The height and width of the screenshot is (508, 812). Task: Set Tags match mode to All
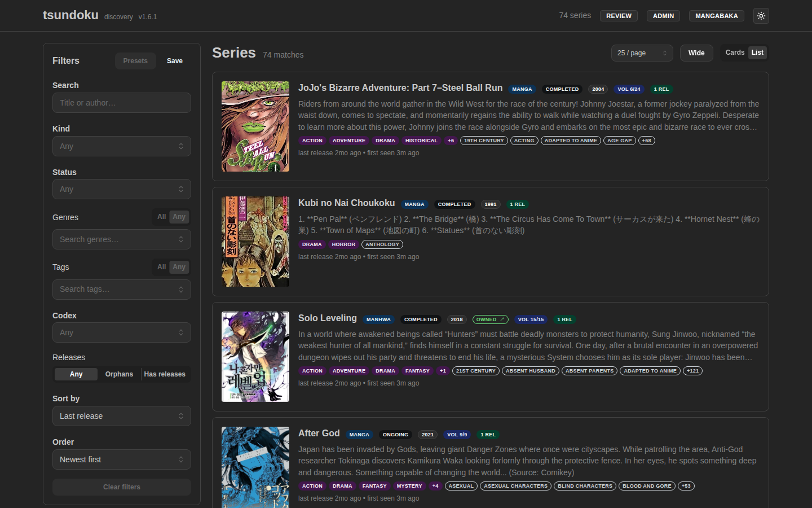point(162,267)
